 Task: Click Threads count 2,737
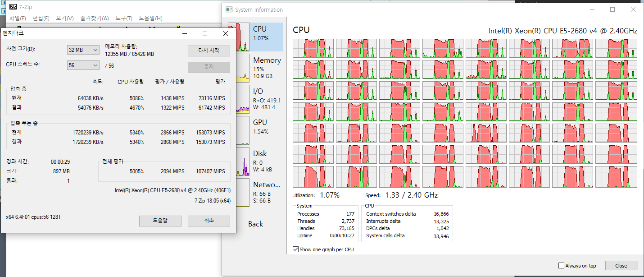(x=348, y=221)
